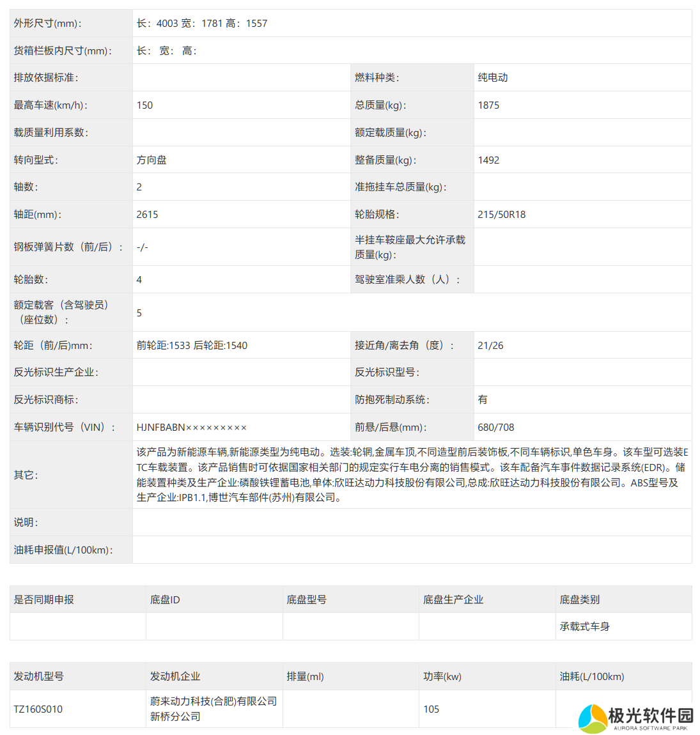Viewport: 700px width, 735px height.
Task: Click the 纯电动 fuel type cell
Action: pos(493,78)
